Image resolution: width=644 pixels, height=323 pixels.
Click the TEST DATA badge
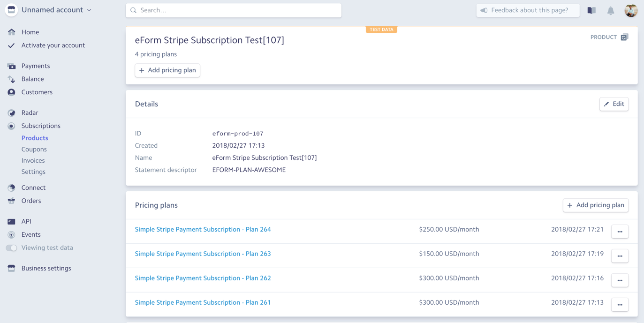coord(381,30)
